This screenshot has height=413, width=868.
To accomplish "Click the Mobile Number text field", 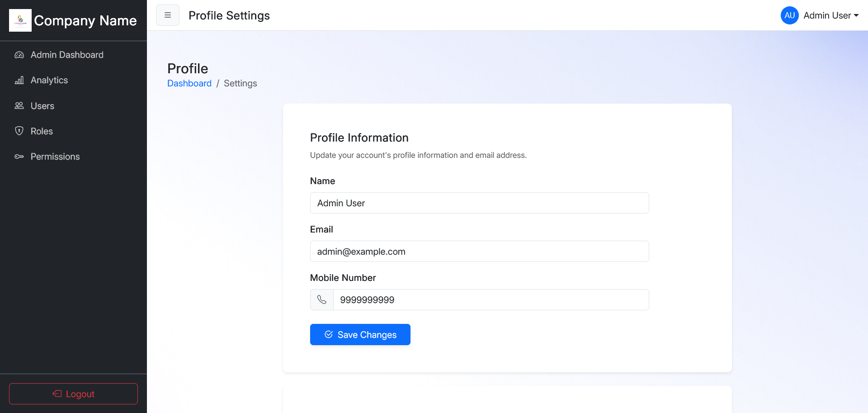I will (491, 300).
